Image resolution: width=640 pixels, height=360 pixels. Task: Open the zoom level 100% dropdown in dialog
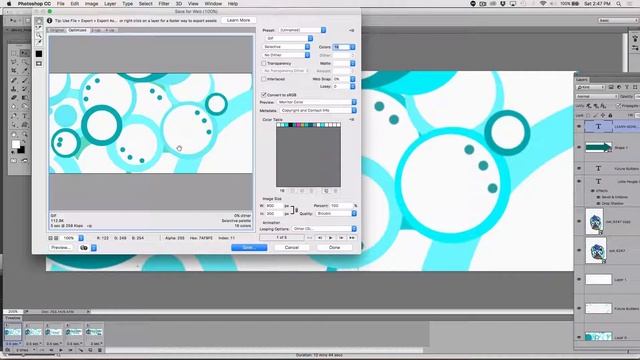point(73,238)
